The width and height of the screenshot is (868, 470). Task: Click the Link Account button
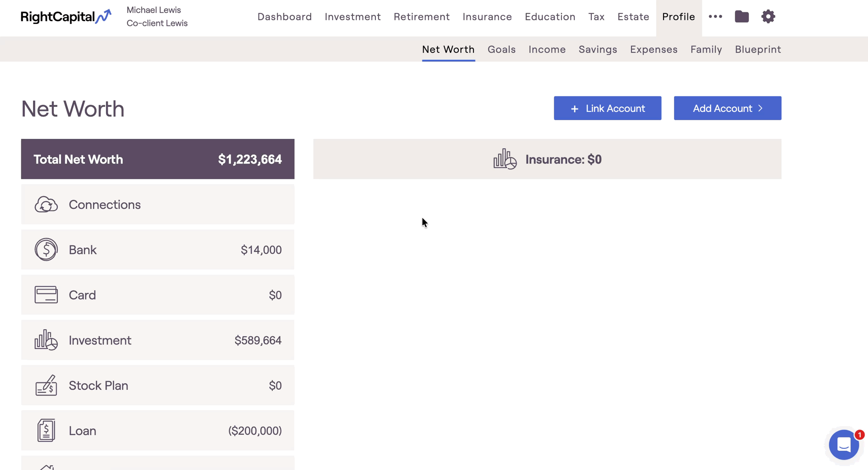coord(607,108)
